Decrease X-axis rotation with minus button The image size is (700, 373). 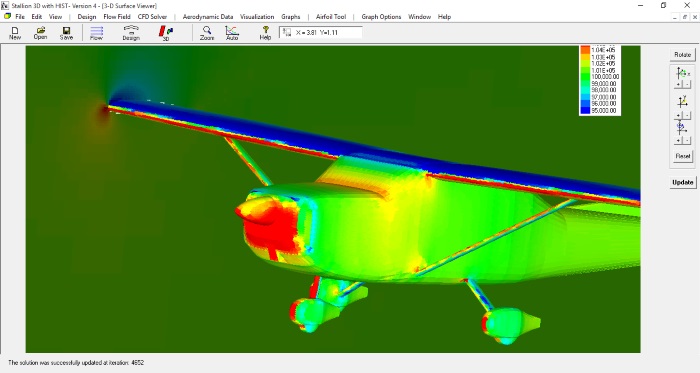(x=687, y=84)
